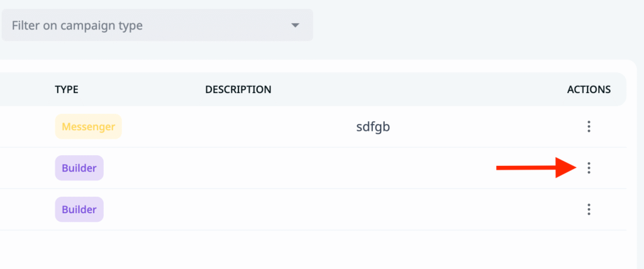This screenshot has width=644, height=269.
Task: Click header bar space between DESCRIPTION and ACTIONS
Action: (x=415, y=89)
